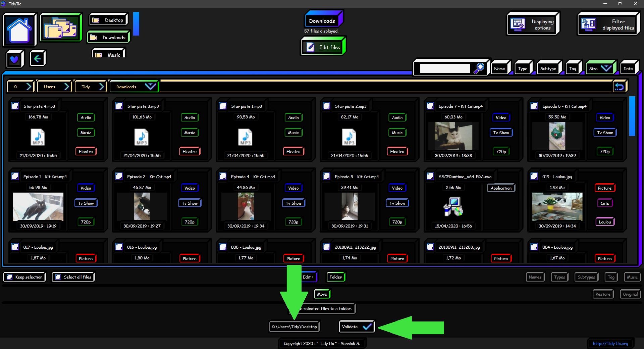Open Filter displayed files
The image size is (644, 349).
[608, 24]
